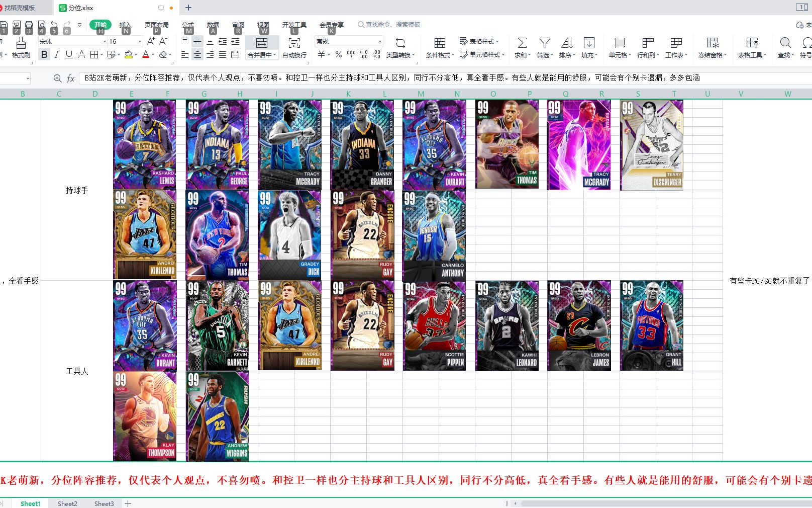The image size is (812, 508).
Task: Toggle Underline formatting
Action: tap(69, 54)
